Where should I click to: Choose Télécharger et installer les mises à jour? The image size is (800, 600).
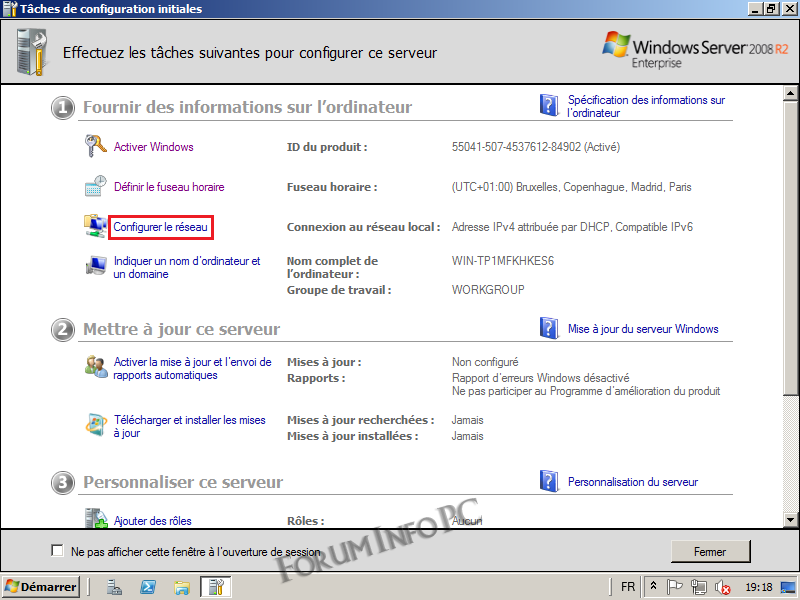click(189, 427)
